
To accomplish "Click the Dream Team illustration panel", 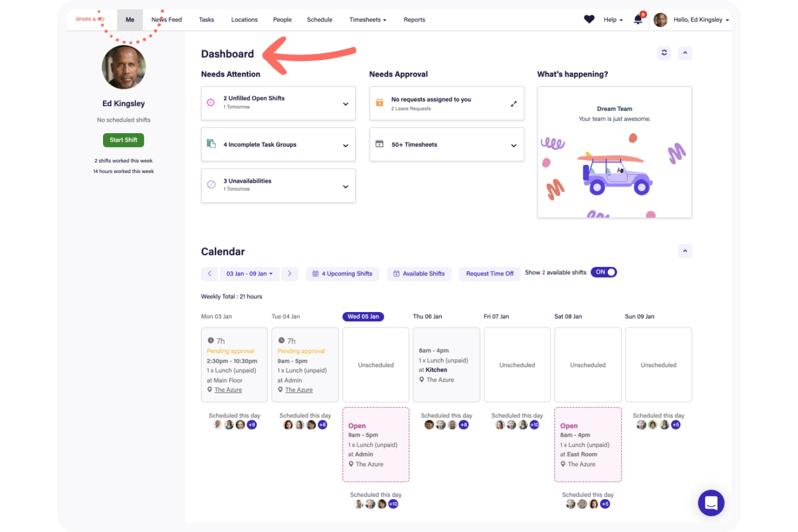I will tap(615, 153).
